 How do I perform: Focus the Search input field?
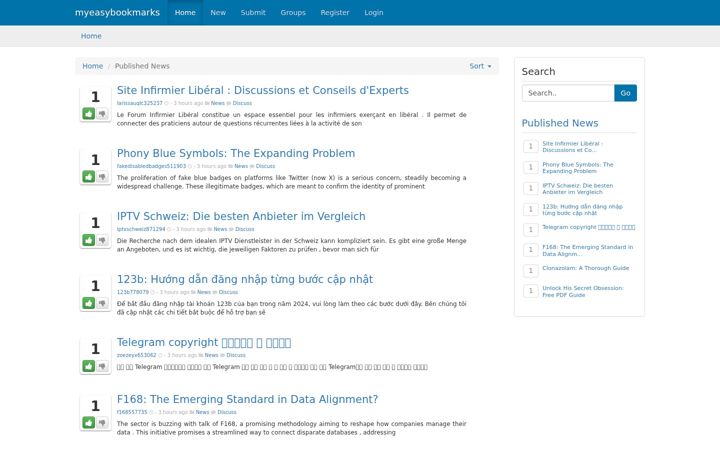pos(568,93)
